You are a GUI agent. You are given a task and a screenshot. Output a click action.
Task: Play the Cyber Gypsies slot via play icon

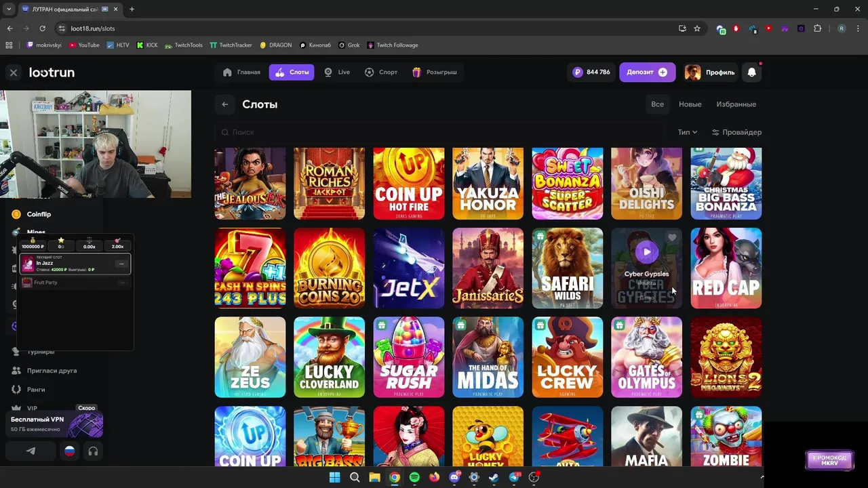pos(647,252)
